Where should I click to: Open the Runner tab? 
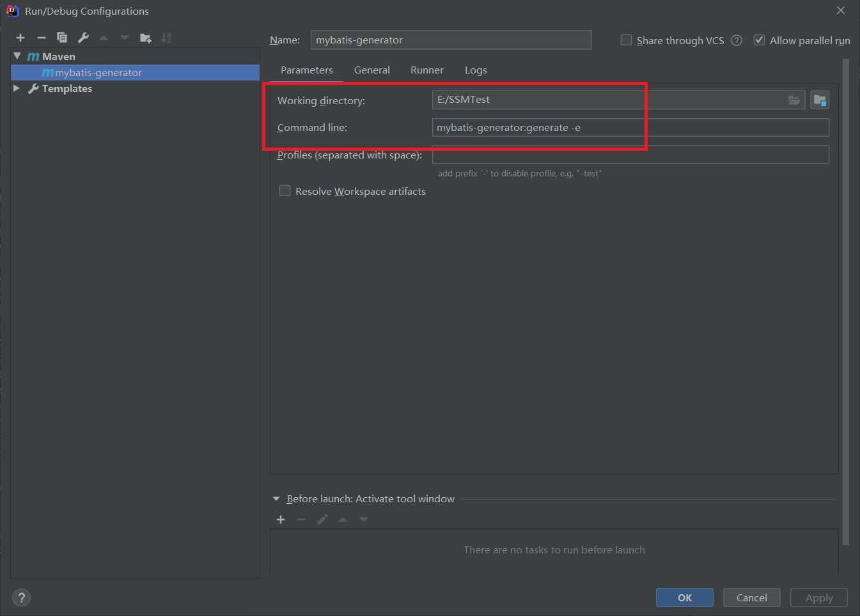(427, 70)
